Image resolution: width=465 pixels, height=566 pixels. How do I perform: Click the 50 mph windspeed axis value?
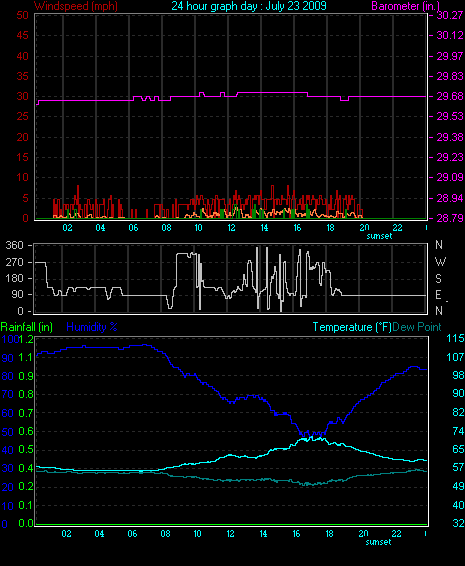pos(22,15)
